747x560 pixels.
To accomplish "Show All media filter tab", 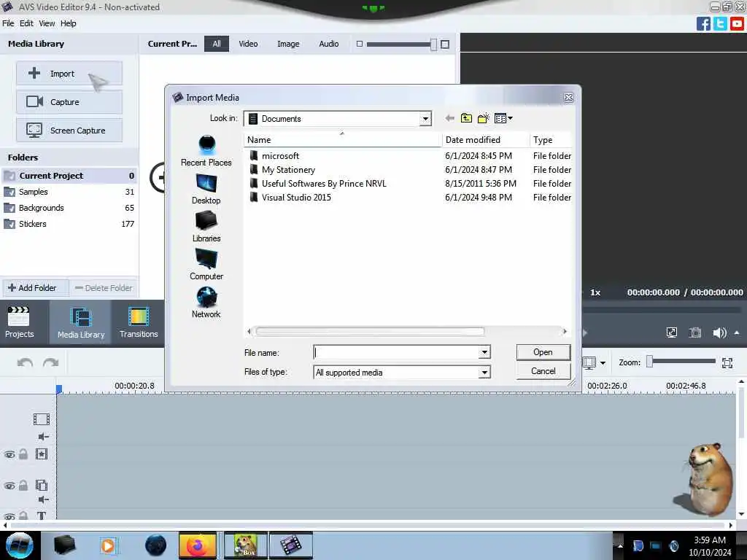I will coord(217,44).
